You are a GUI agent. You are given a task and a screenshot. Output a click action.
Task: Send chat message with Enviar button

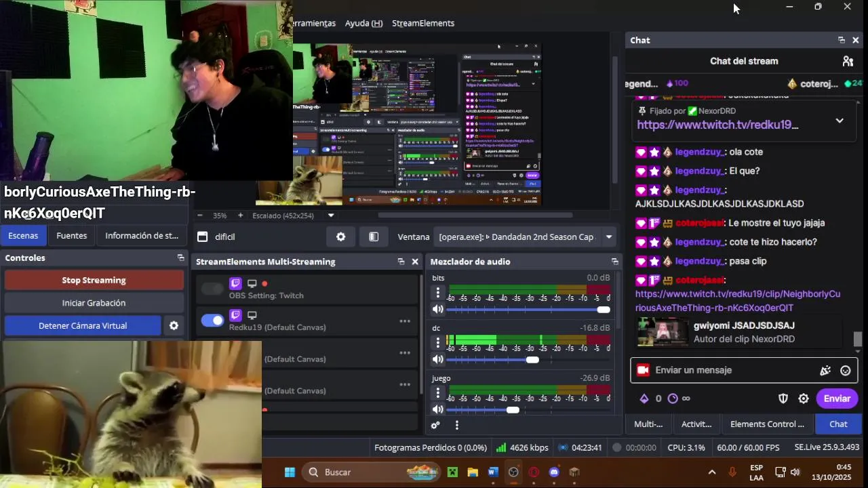tap(837, 399)
